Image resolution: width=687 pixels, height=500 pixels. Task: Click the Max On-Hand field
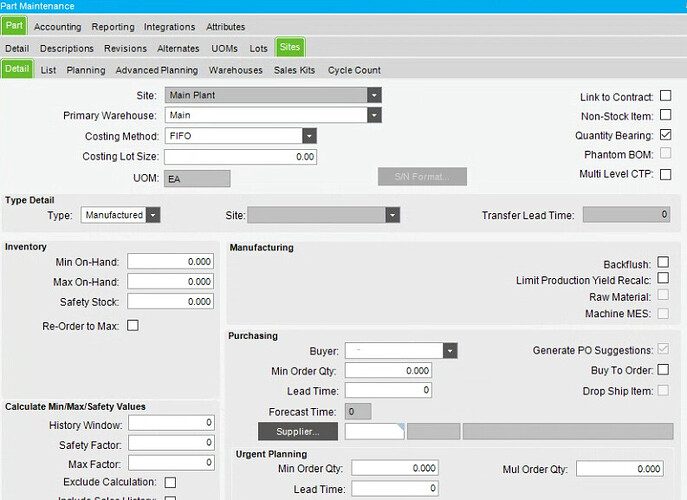click(x=170, y=281)
